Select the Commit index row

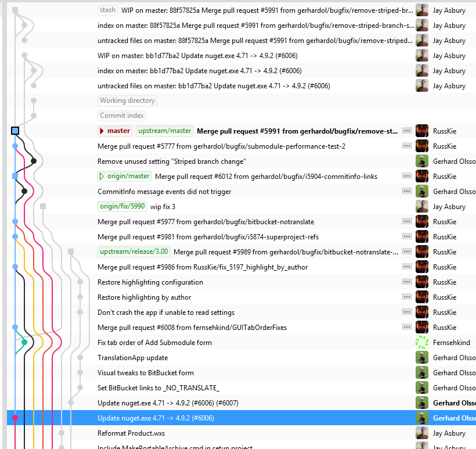pyautogui.click(x=121, y=116)
